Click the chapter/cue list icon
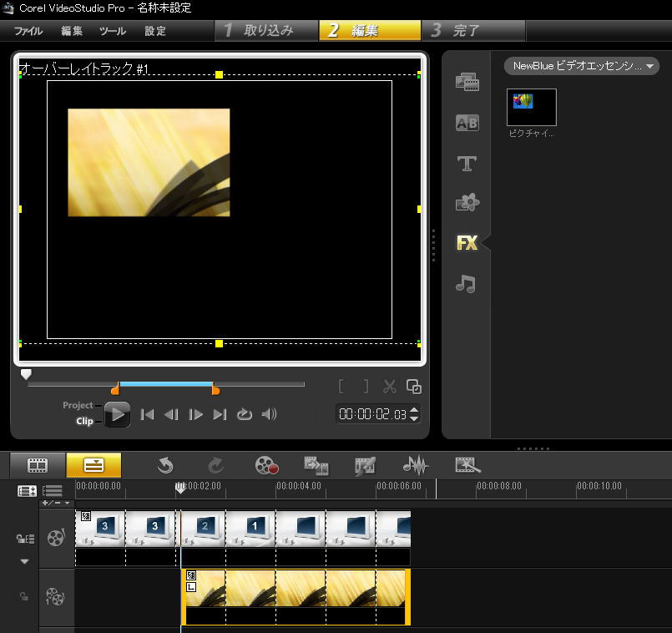The image size is (672, 633). pos(53,491)
